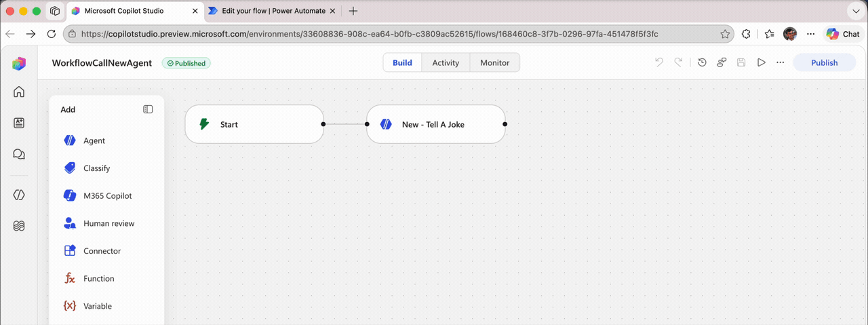The width and height of the screenshot is (868, 325).
Task: Run the flow with the play icon
Action: (x=761, y=62)
